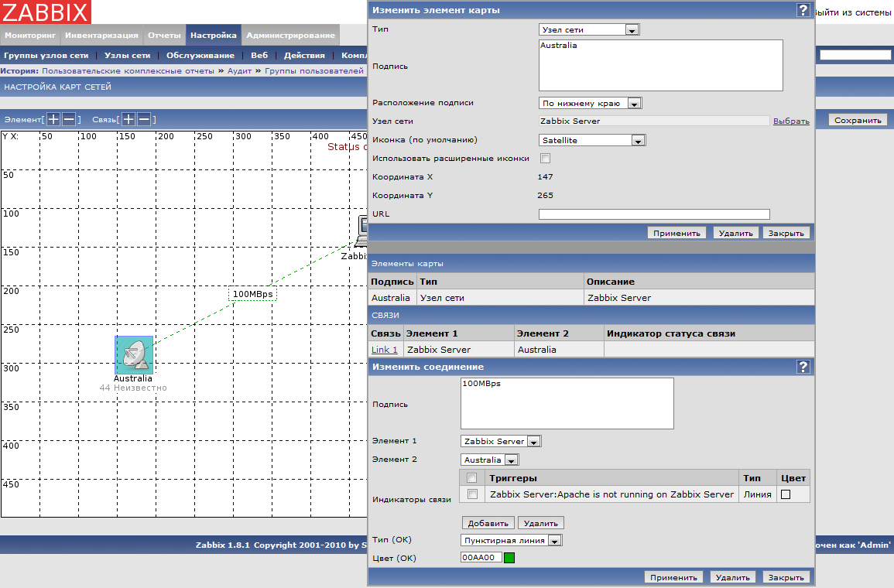Screen dimensions: 894x588
Task: Open the Иконка Satellite dropdown
Action: pyautogui.click(x=592, y=140)
